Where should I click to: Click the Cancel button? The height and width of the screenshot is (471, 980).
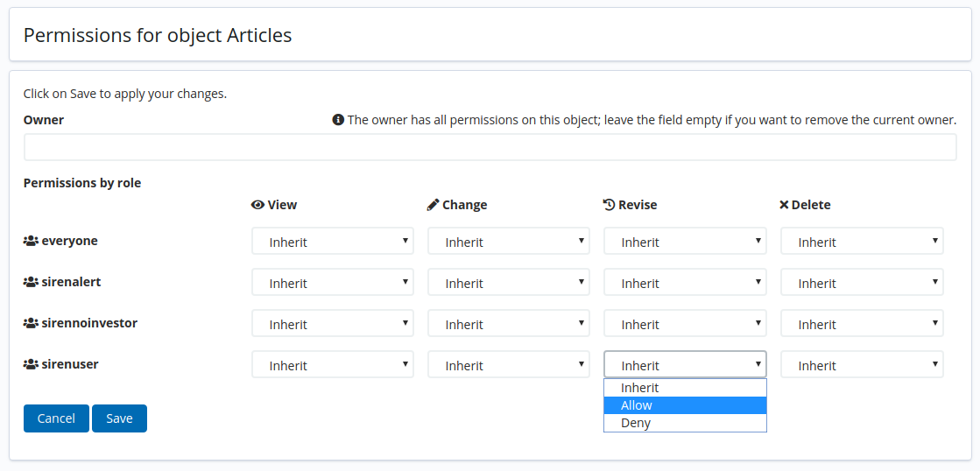click(x=56, y=418)
